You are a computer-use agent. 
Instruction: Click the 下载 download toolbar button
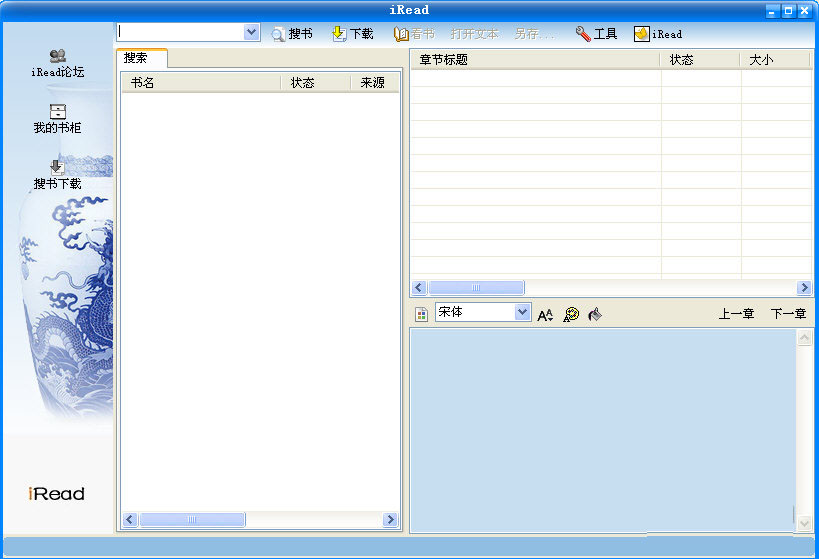point(352,34)
